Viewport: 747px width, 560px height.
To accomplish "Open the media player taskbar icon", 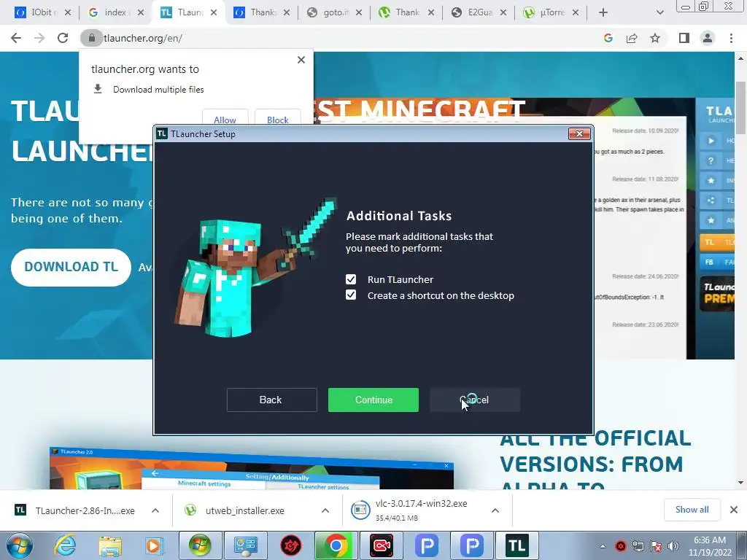I will click(x=154, y=545).
